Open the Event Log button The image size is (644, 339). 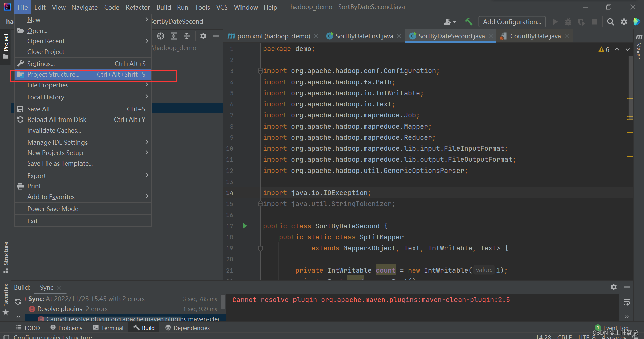point(612,328)
